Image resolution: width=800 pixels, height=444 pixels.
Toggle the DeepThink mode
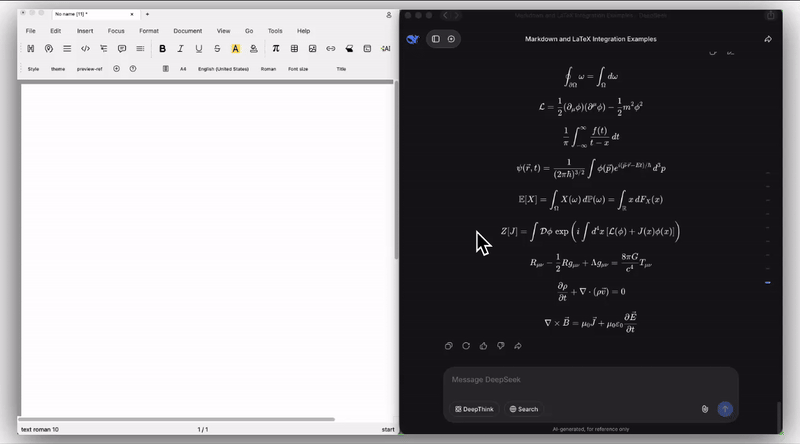tap(473, 409)
